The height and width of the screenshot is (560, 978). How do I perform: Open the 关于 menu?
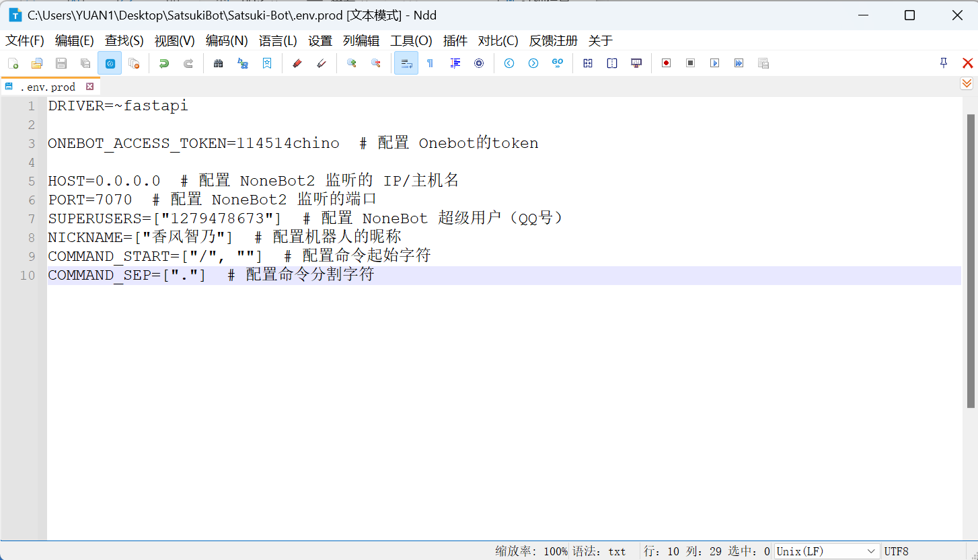tap(601, 40)
